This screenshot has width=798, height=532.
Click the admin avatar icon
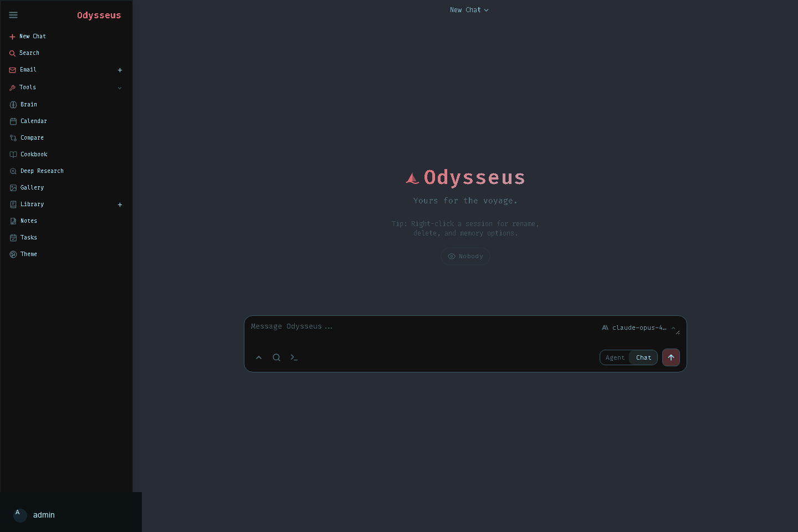pos(20,515)
